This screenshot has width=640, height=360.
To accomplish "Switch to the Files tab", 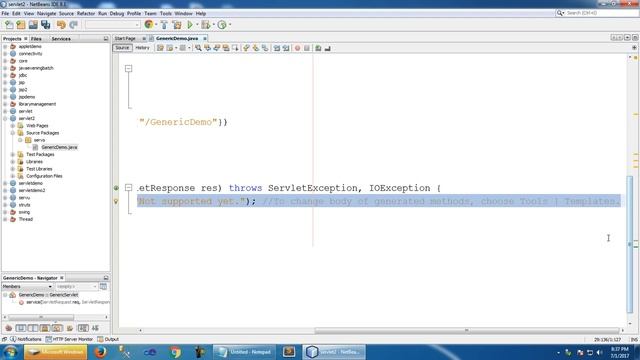I will 36,39.
